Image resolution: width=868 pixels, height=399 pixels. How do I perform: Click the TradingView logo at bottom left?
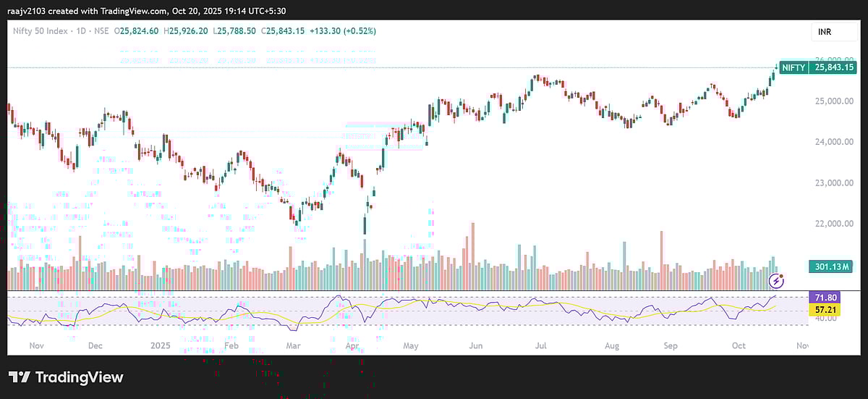(66, 377)
